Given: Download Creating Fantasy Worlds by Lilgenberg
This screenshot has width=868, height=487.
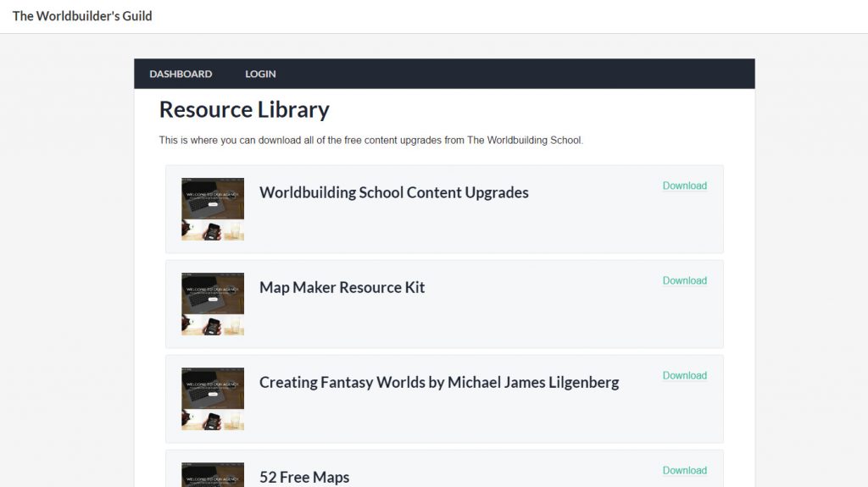Looking at the screenshot, I should pyautogui.click(x=685, y=375).
